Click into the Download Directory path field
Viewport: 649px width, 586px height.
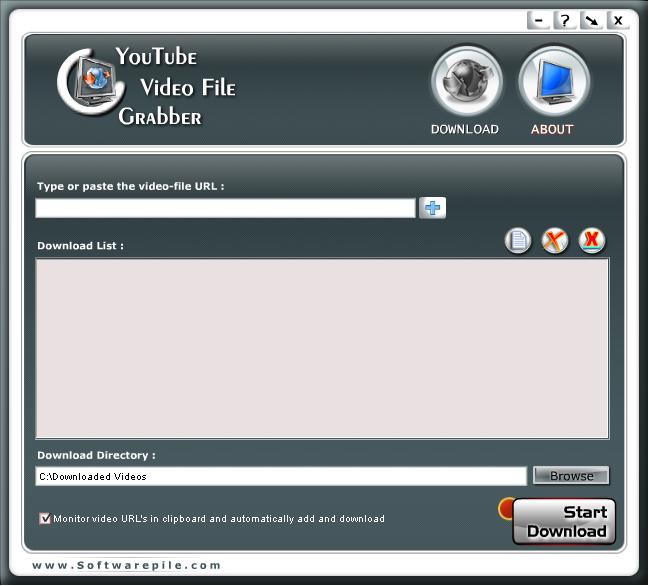[x=281, y=476]
